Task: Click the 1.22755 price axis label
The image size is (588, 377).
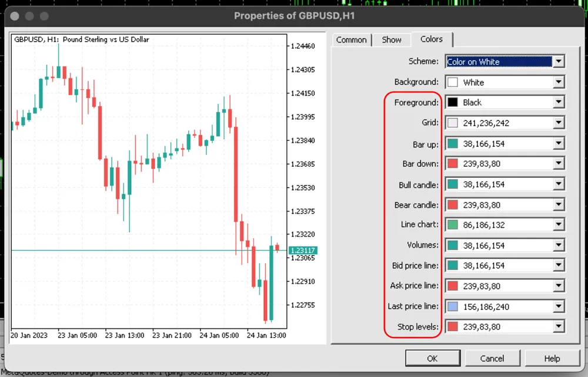Action: [303, 305]
